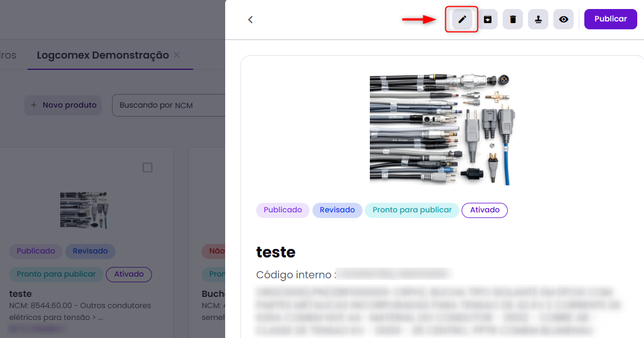Click the stamp icon in the toolbar
Image resolution: width=644 pixels, height=338 pixels.
(538, 20)
